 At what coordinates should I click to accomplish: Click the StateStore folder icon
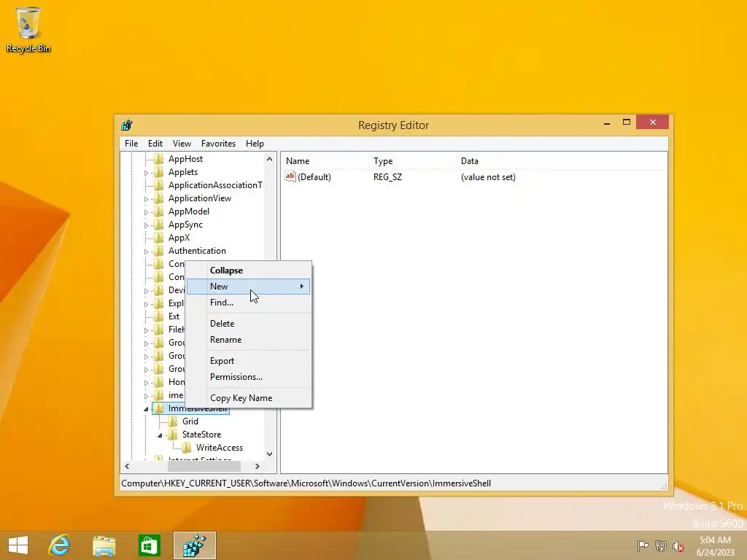[x=173, y=435]
